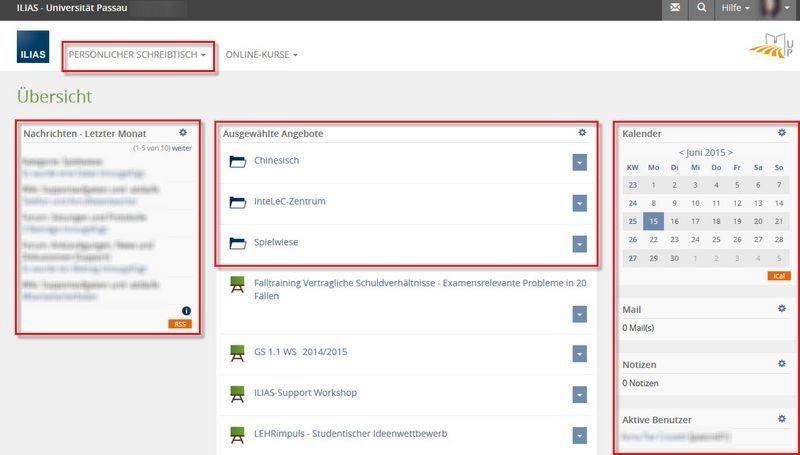
Task: Open the mail envelope icon in top bar
Action: coord(675,9)
